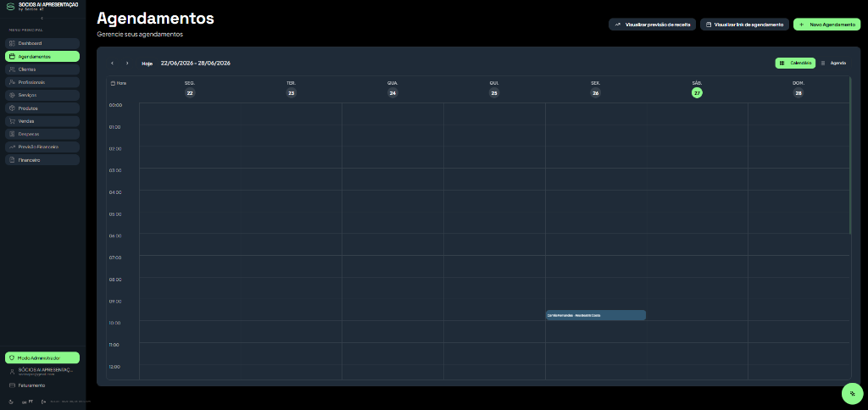Collapse the sidebar with the chevron arrow
Viewport: 868px width, 410px height.
(42, 19)
